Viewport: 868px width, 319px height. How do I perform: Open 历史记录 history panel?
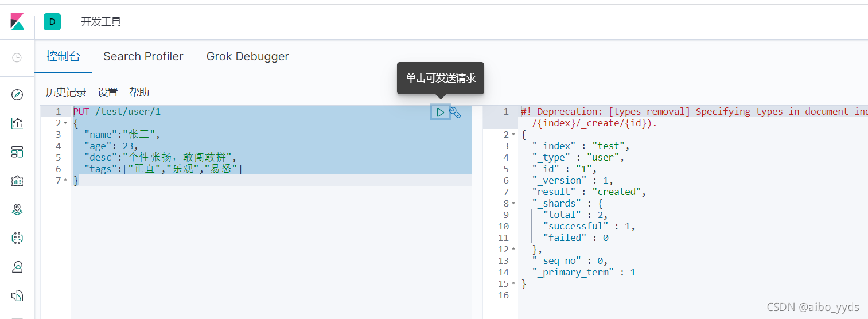point(66,92)
